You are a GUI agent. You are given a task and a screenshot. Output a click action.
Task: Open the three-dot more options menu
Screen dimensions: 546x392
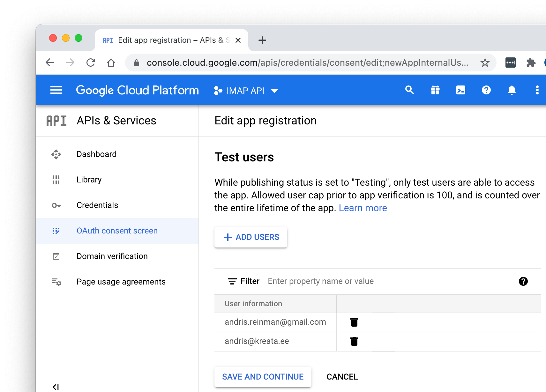537,90
